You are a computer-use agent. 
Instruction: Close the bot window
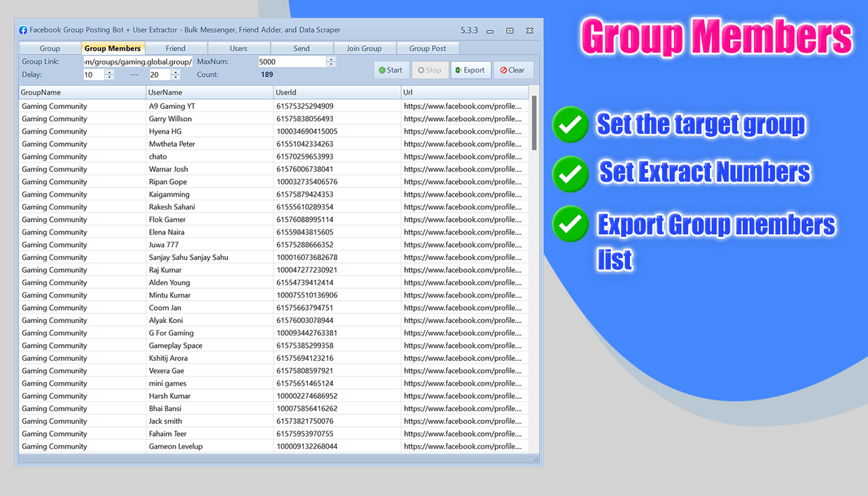530,30
